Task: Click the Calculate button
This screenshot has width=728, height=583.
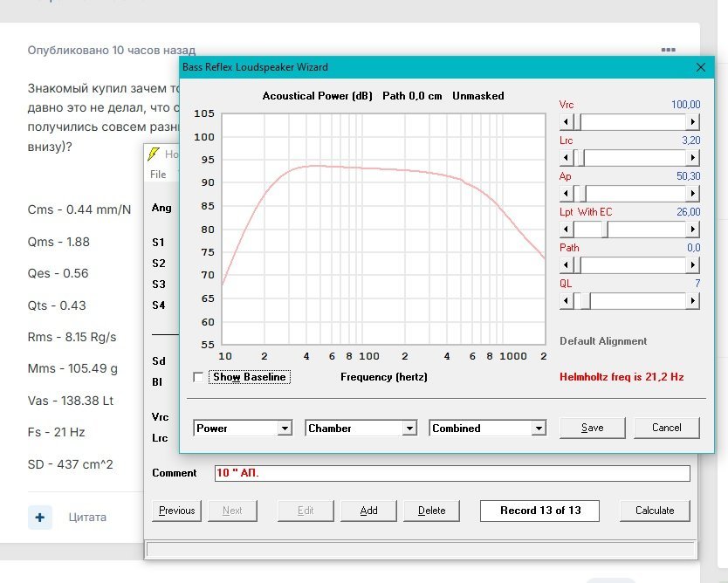Action: pyautogui.click(x=655, y=511)
